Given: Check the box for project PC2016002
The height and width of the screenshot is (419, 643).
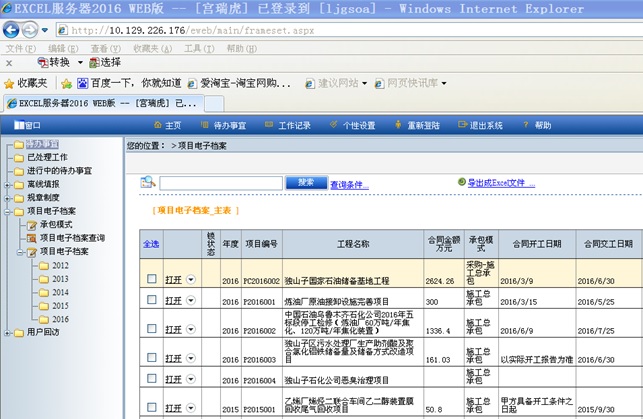Looking at the screenshot, I should click(x=152, y=279).
